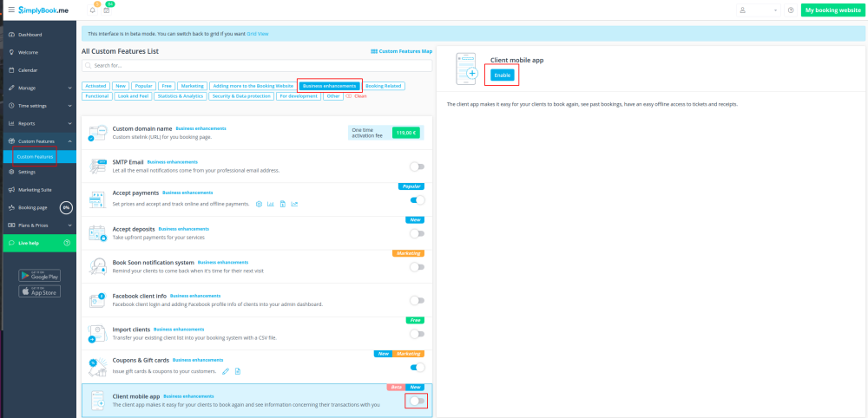Screen dimensions: 868x418
Task: Open Dashboard in the sidebar
Action: point(30,35)
